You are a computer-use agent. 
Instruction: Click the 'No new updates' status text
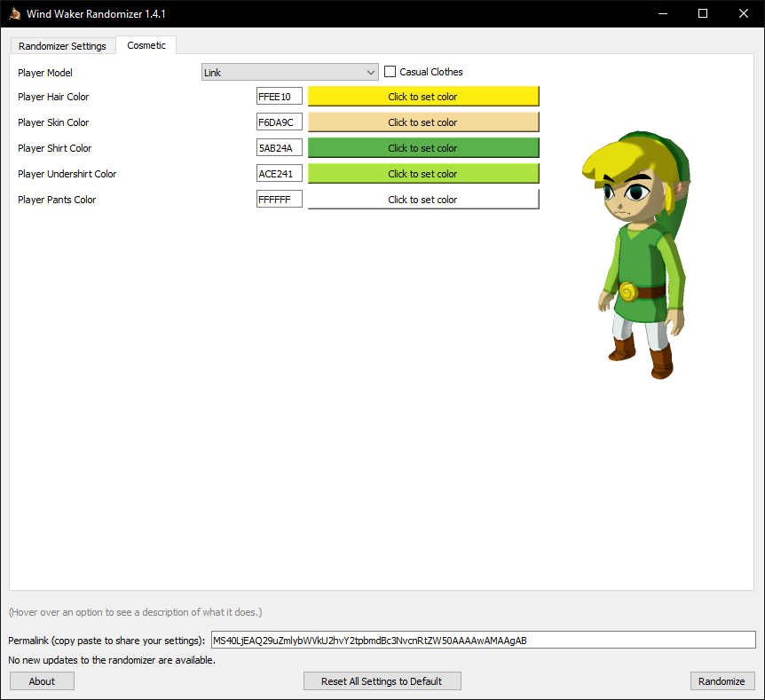[x=112, y=660]
